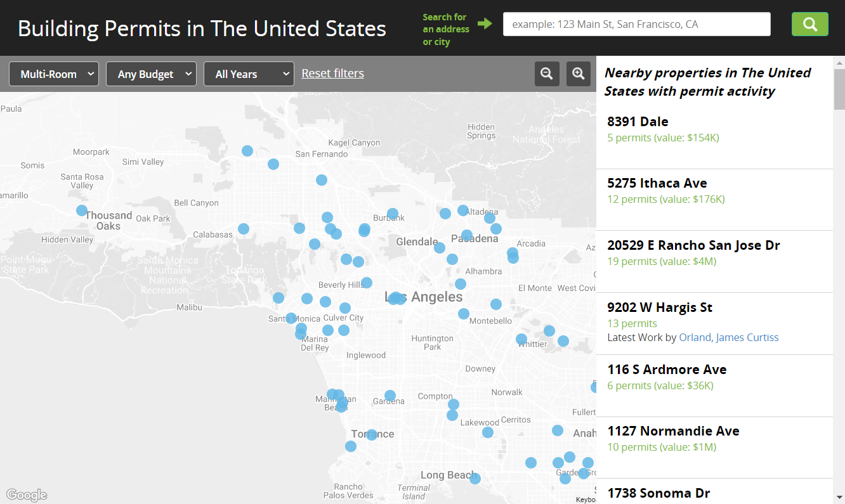
Task: Click the sidebar scrollbar thumb
Action: [839, 86]
